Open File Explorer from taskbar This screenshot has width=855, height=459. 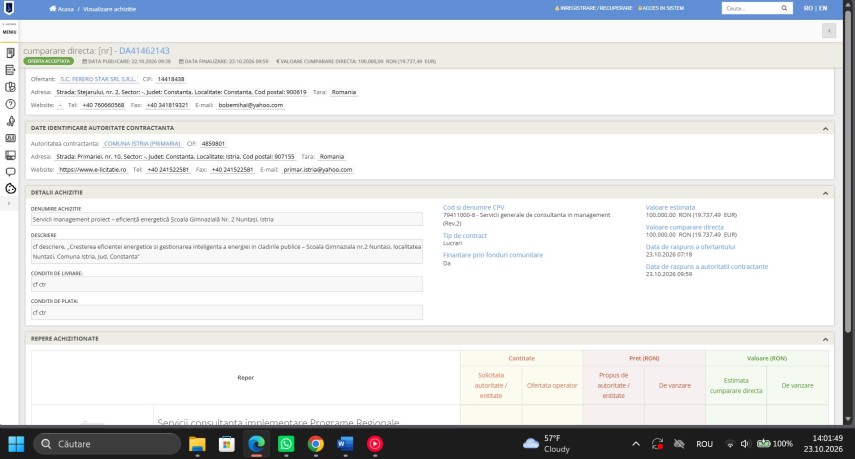point(197,444)
